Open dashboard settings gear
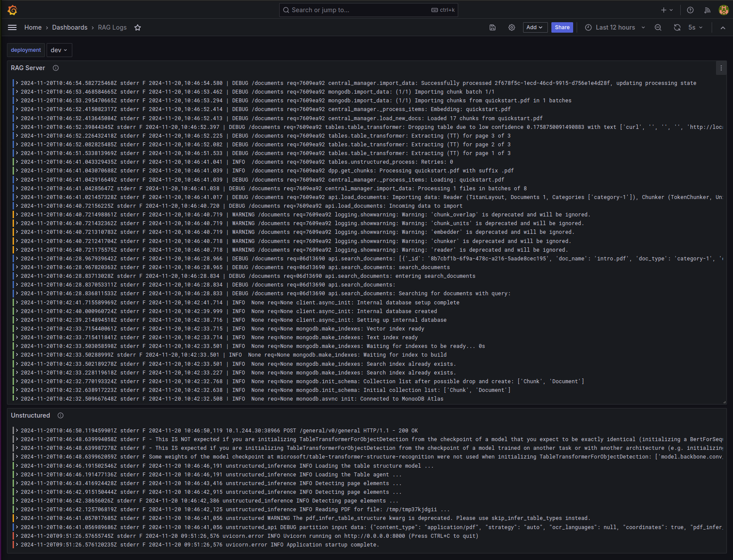The width and height of the screenshot is (733, 560). coord(512,27)
